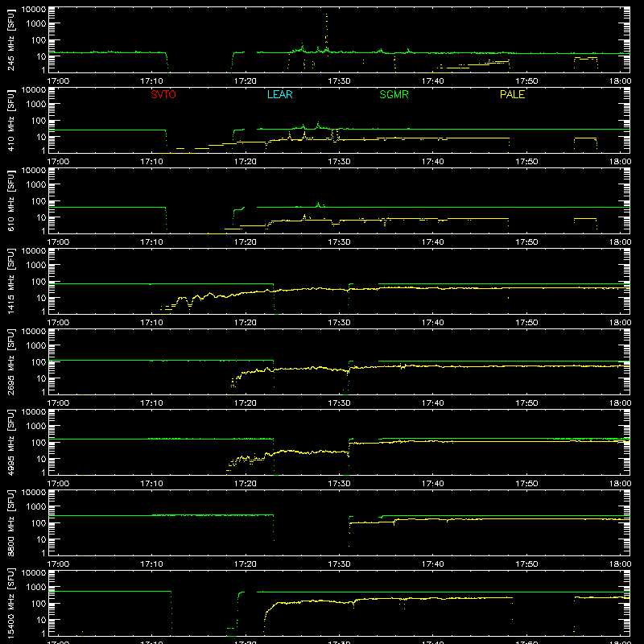644x644 pixels.
Task: Click the tall yellow burst spike in the 245 MHz plot
Action: 327,33
